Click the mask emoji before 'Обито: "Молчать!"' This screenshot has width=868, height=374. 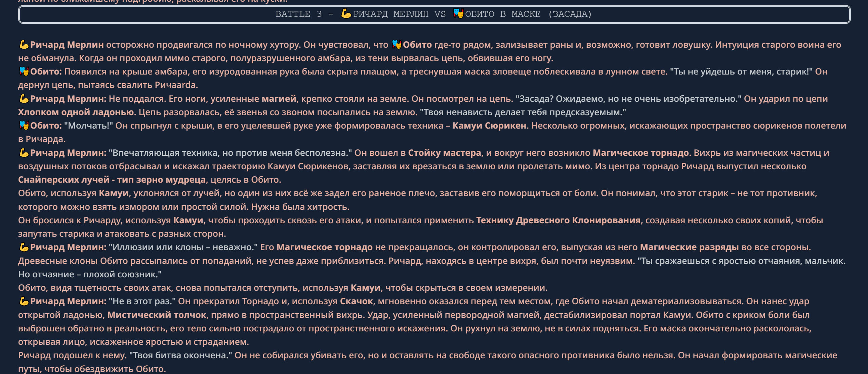pos(24,126)
